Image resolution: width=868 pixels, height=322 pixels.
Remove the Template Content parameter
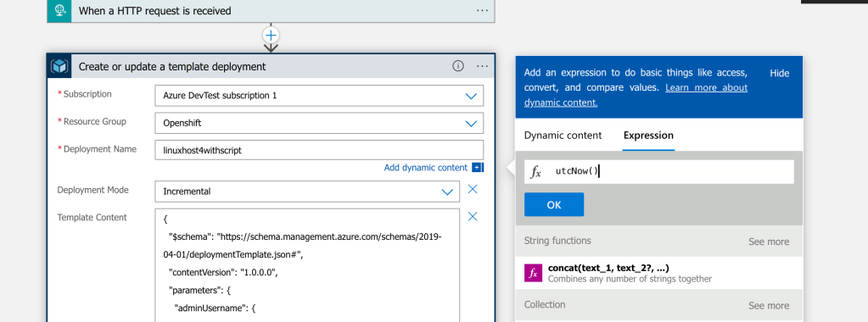[x=473, y=216]
